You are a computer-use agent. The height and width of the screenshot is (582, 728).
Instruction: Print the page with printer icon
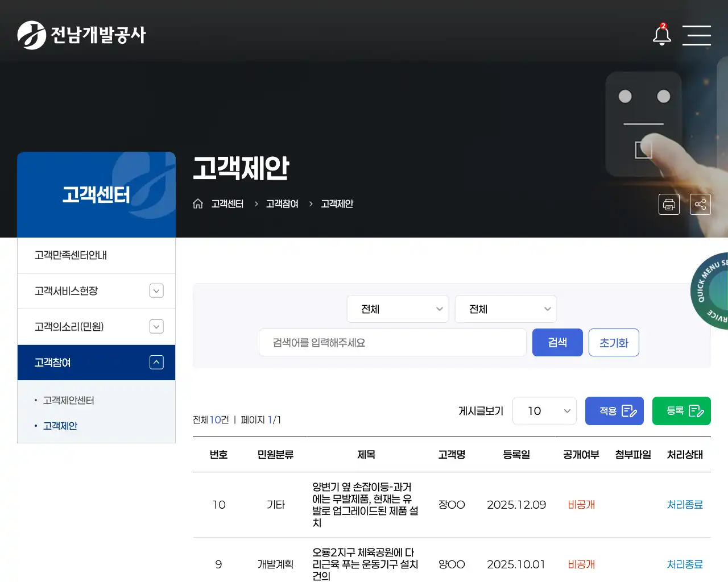tap(669, 204)
